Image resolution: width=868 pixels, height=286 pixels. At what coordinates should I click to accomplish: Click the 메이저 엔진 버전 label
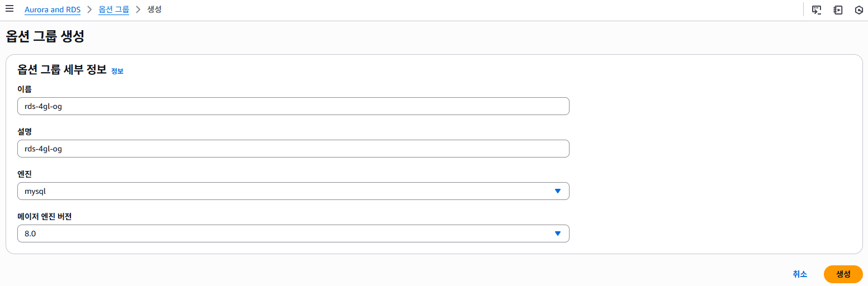pyautogui.click(x=44, y=217)
